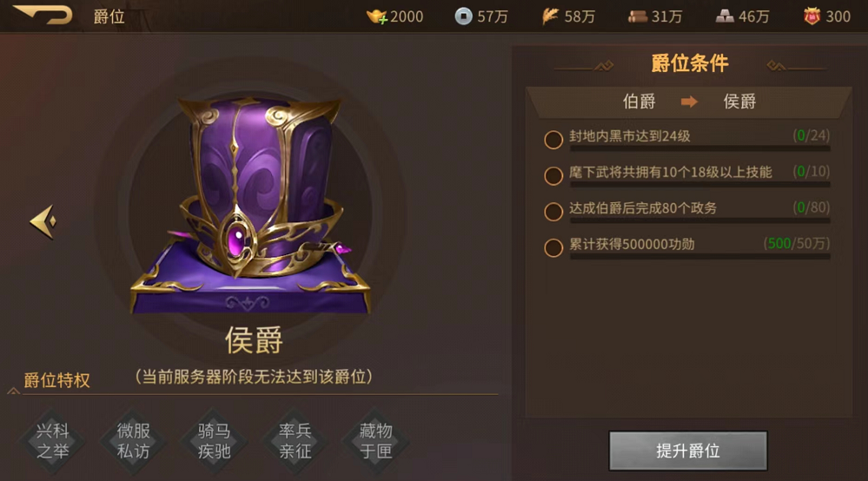This screenshot has width=868, height=481.
Task: Tap the back arrow icon
Action: click(x=43, y=14)
